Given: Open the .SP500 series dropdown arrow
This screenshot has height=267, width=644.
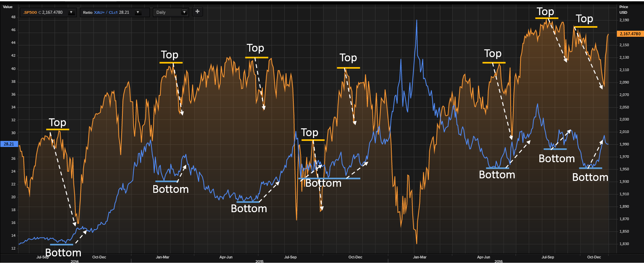Looking at the screenshot, I should (x=71, y=13).
